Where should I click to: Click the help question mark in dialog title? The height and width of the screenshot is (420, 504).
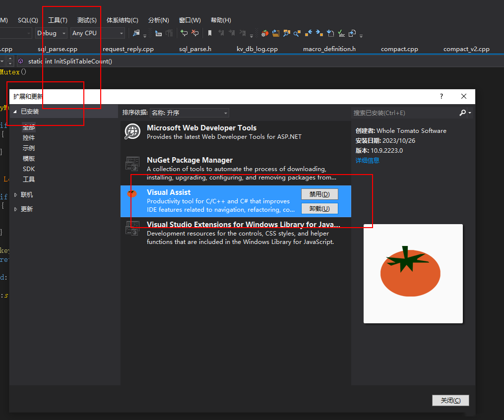click(x=441, y=96)
